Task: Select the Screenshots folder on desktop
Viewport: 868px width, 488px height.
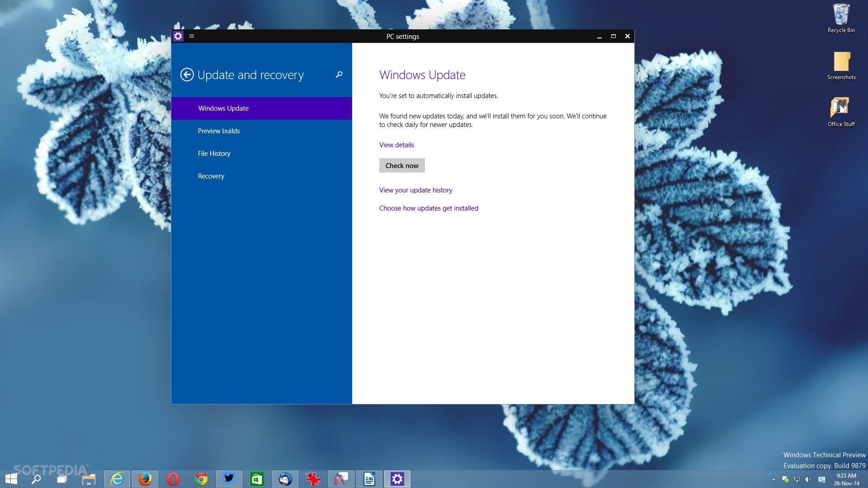Action: (841, 66)
